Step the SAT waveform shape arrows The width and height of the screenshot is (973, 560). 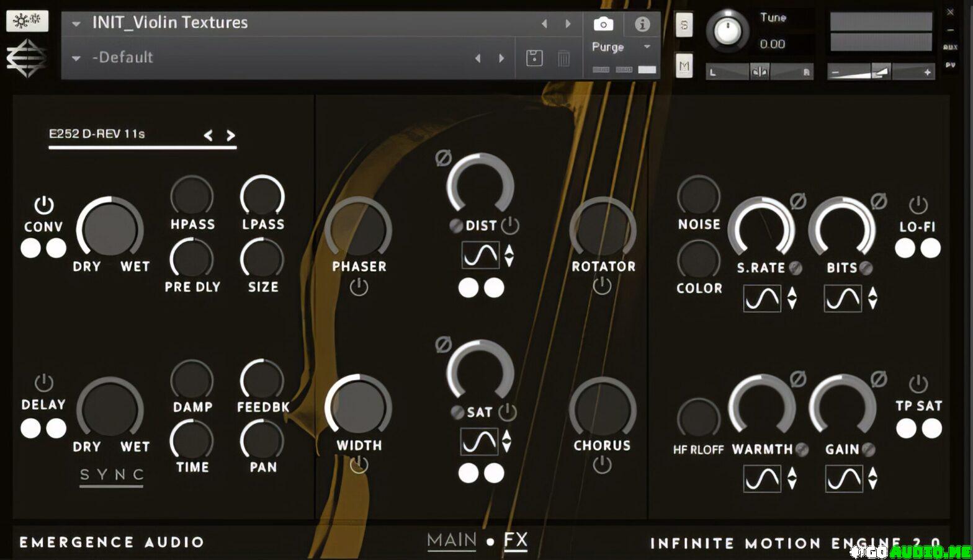pyautogui.click(x=507, y=441)
